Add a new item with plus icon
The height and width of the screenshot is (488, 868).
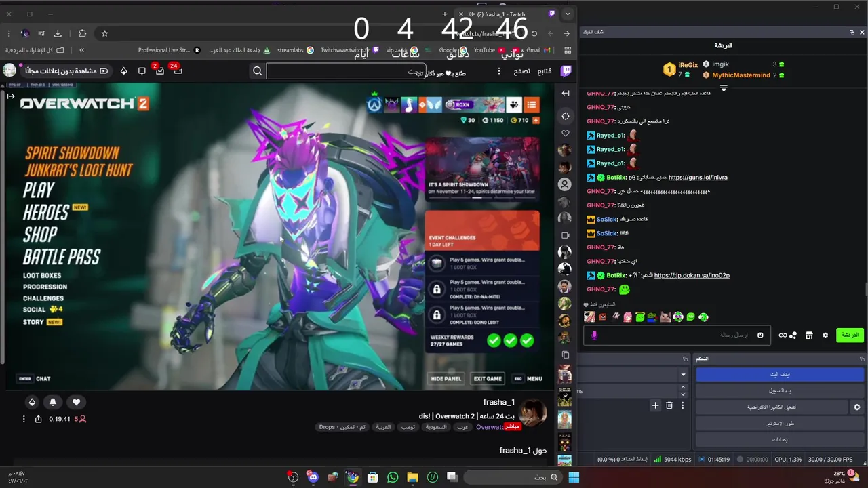click(655, 405)
